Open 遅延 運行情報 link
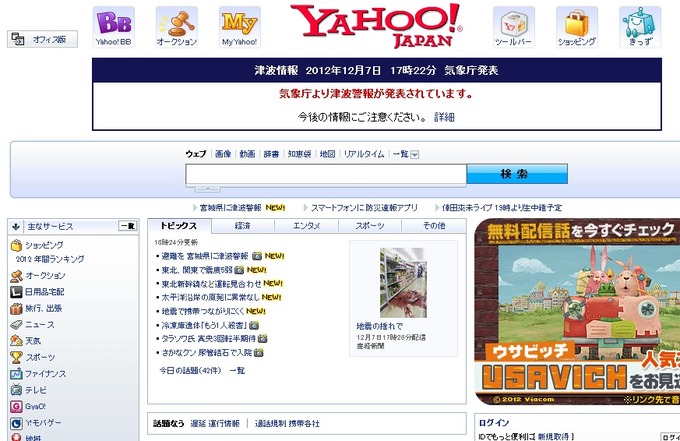The height and width of the screenshot is (441, 680). (x=215, y=424)
